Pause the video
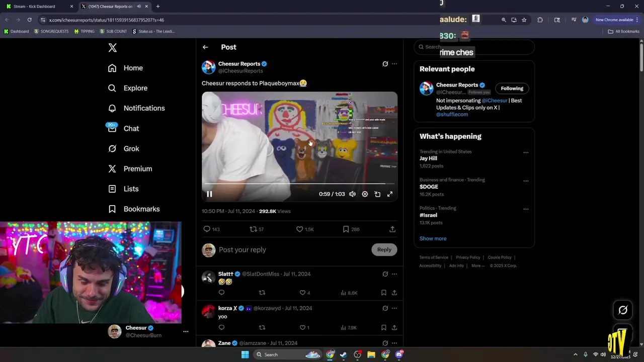Image resolution: width=644 pixels, height=362 pixels. pos(209,194)
